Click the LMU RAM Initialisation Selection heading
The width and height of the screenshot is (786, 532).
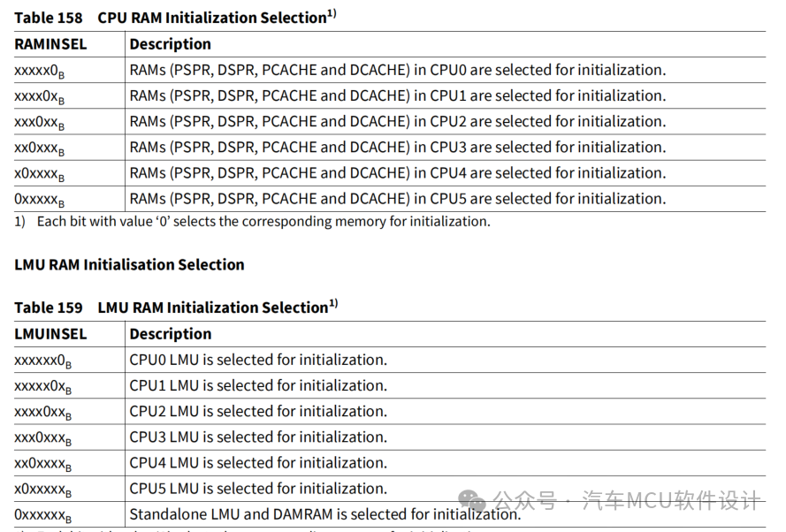(x=129, y=264)
